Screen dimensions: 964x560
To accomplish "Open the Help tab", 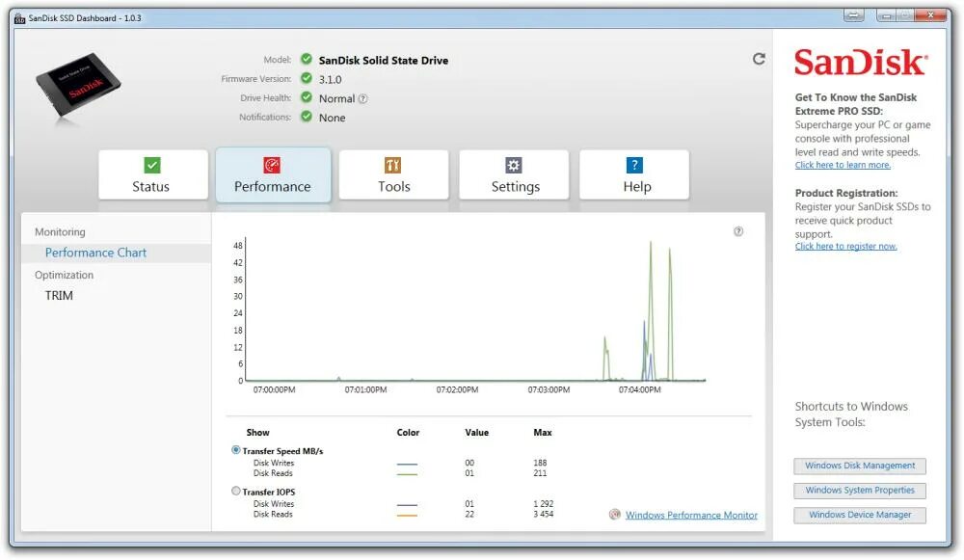I will tap(634, 174).
